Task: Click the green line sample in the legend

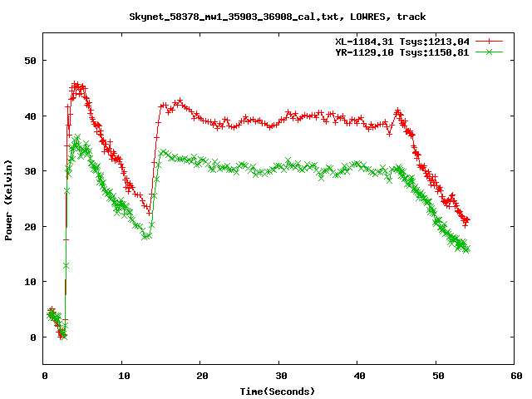Action: tap(489, 52)
